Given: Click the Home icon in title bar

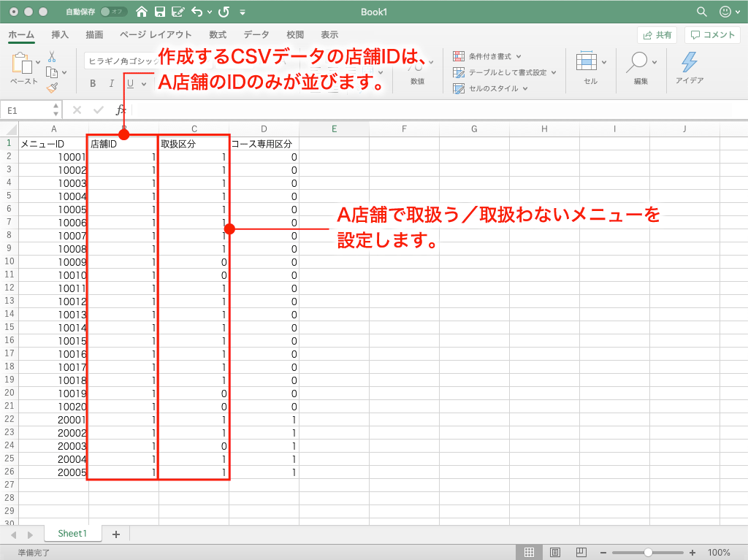Looking at the screenshot, I should pos(141,12).
